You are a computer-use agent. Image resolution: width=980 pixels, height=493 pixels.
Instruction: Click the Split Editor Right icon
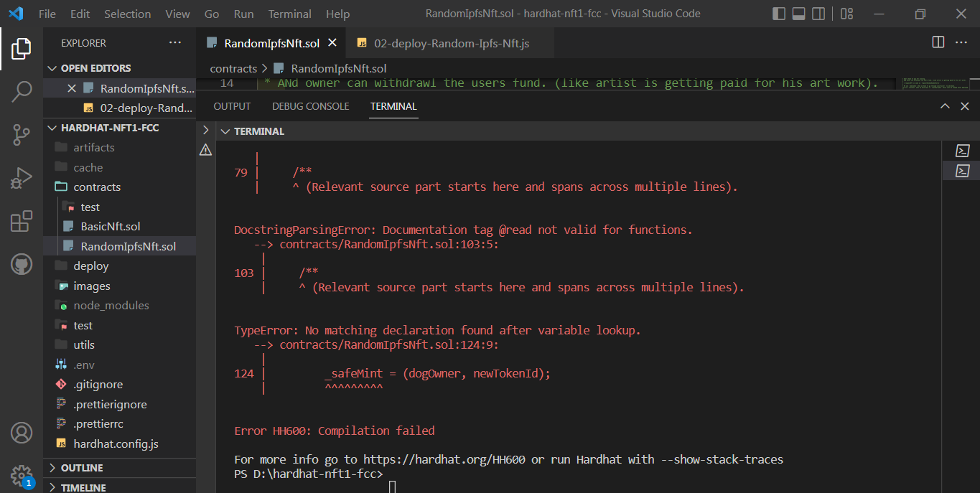[938, 42]
